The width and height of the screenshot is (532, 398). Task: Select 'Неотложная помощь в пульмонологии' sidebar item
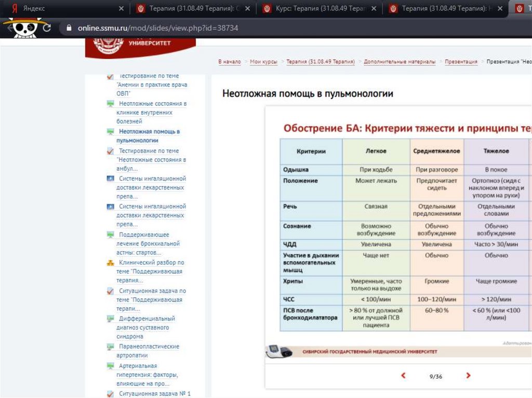pyautogui.click(x=148, y=135)
